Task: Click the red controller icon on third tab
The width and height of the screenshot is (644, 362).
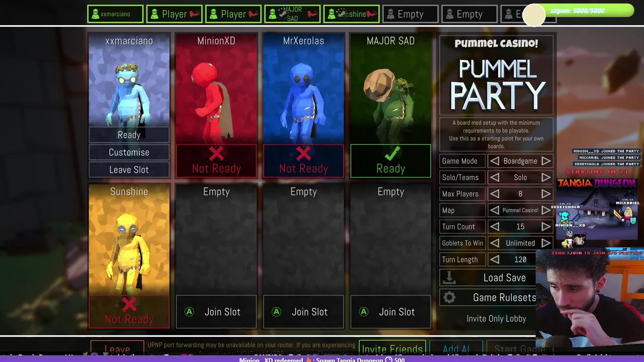Action: coord(254,14)
